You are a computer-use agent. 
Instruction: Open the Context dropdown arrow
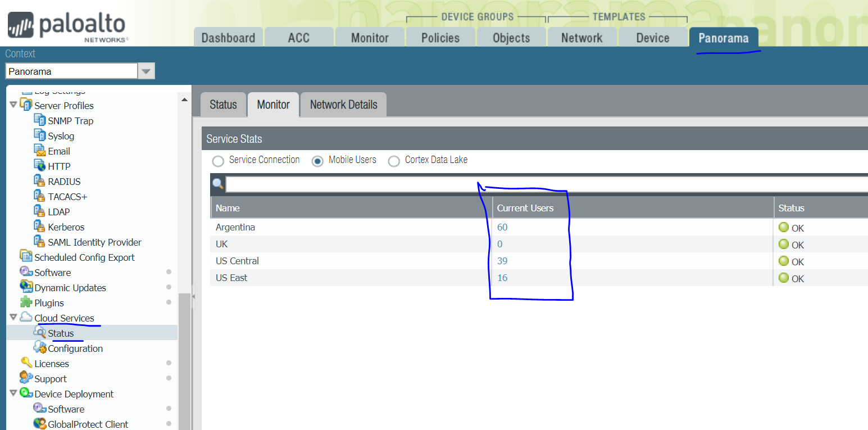[x=146, y=71]
